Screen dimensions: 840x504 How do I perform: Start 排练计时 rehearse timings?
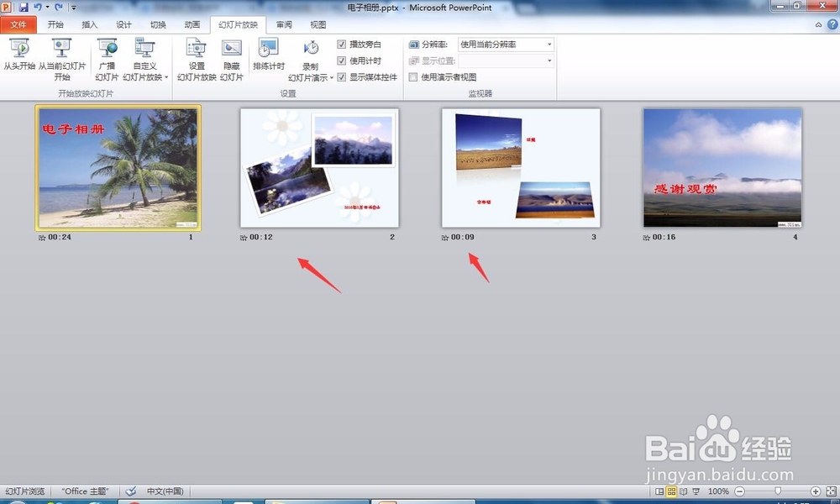tap(269, 54)
